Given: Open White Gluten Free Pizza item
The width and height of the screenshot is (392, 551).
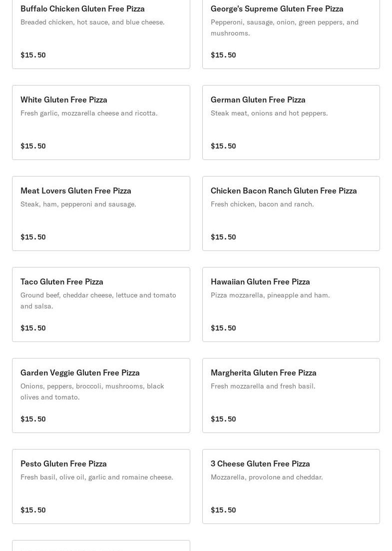Looking at the screenshot, I should tap(101, 122).
